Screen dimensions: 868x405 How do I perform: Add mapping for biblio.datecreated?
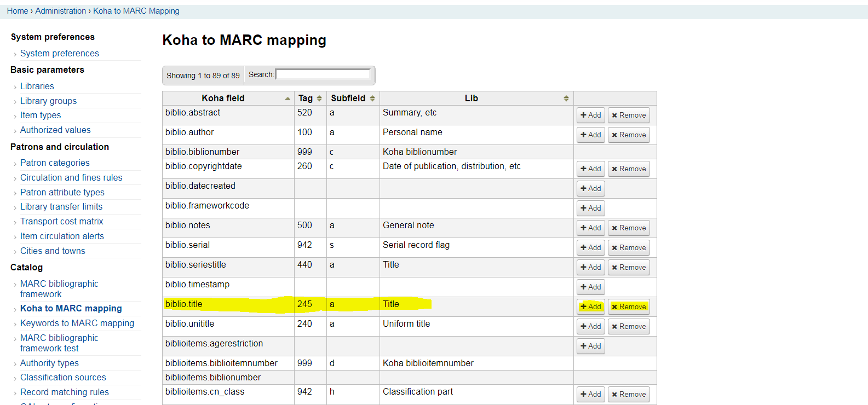(x=591, y=188)
